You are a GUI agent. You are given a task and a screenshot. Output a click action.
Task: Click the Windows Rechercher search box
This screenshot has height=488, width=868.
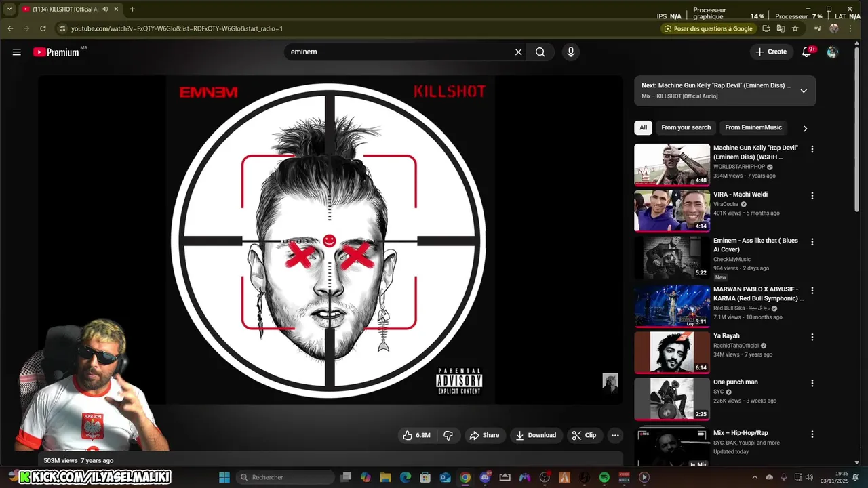(286, 477)
